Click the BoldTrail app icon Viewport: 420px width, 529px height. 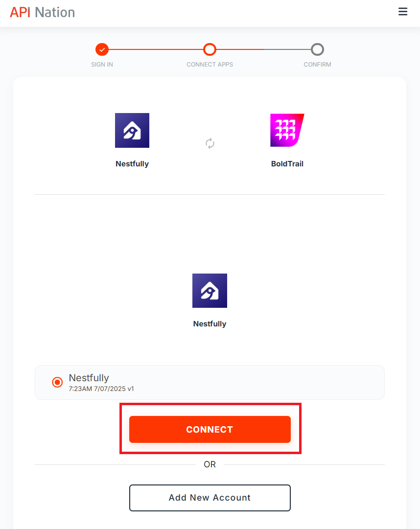[287, 130]
